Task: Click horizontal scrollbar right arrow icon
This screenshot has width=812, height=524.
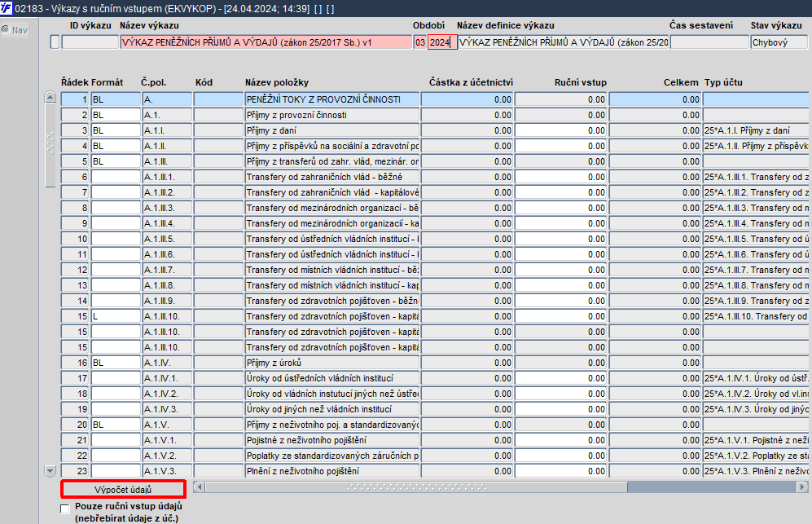Action: pyautogui.click(x=802, y=487)
